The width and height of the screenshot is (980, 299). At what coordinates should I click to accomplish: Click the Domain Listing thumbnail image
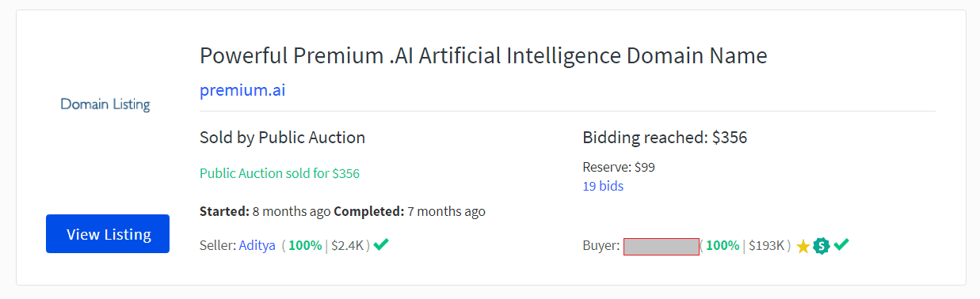[105, 104]
